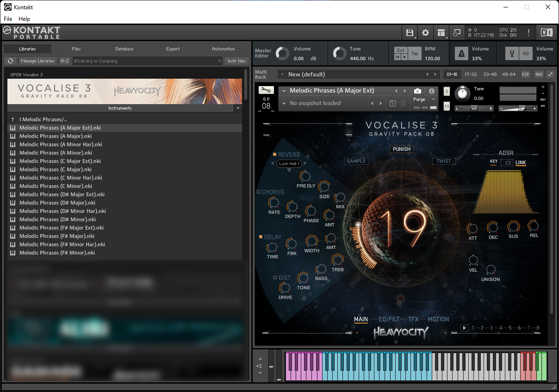
Task: Switch to the EQ/FILT page tab
Action: (x=389, y=319)
